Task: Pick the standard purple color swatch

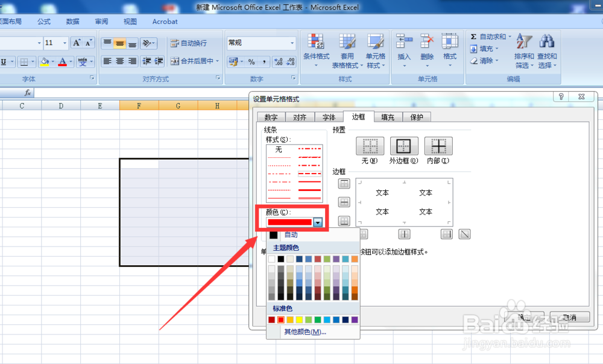Action: (355, 320)
